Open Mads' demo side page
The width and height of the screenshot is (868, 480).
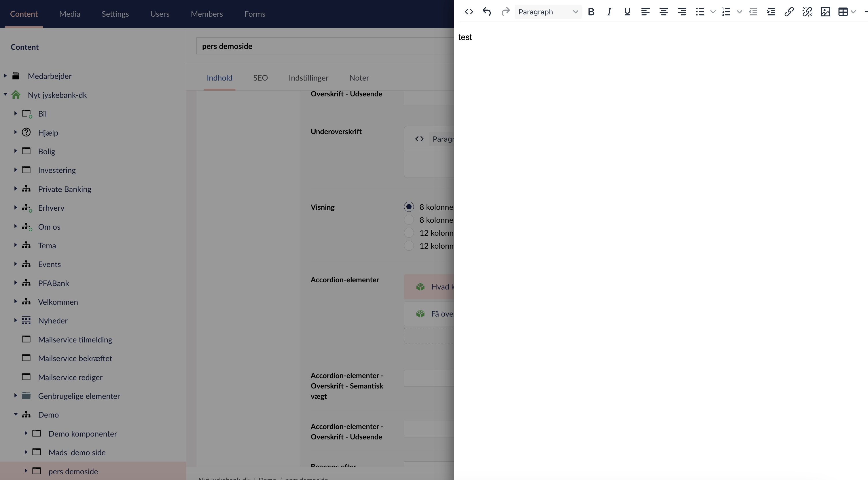coord(77,452)
